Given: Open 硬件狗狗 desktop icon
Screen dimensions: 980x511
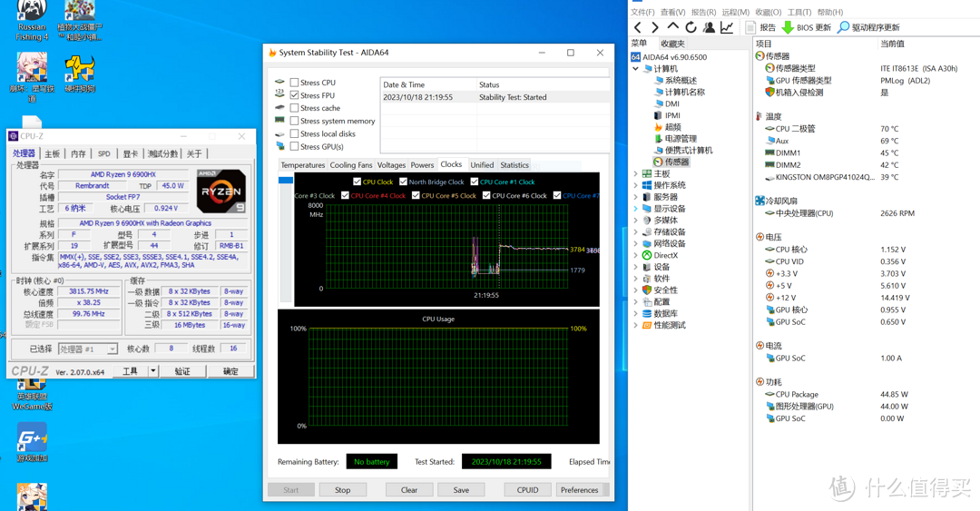Looking at the screenshot, I should coord(80,74).
